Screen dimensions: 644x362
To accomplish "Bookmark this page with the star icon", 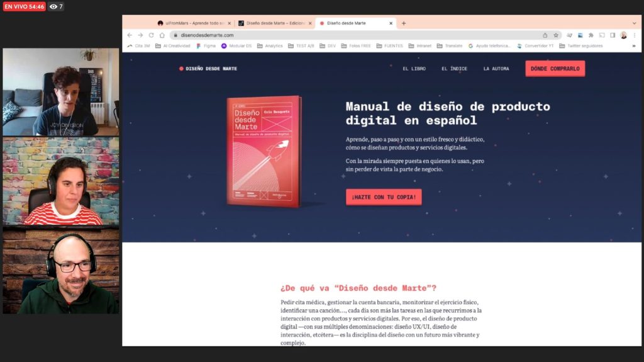I will 556,35.
